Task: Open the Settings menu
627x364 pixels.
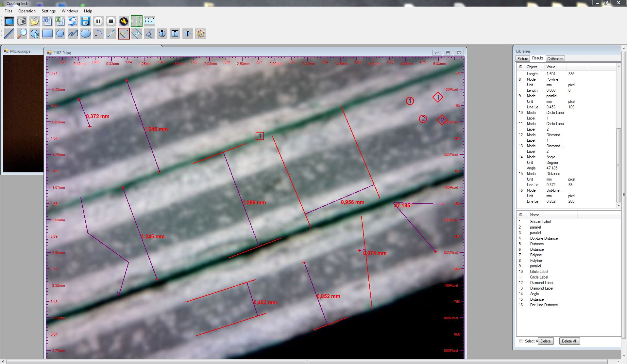Action: pos(49,11)
